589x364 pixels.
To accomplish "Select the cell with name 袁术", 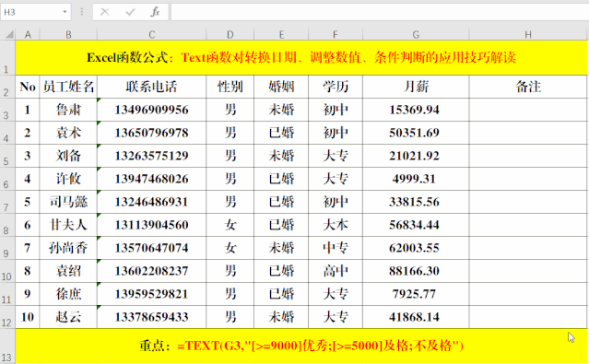I will pos(68,133).
